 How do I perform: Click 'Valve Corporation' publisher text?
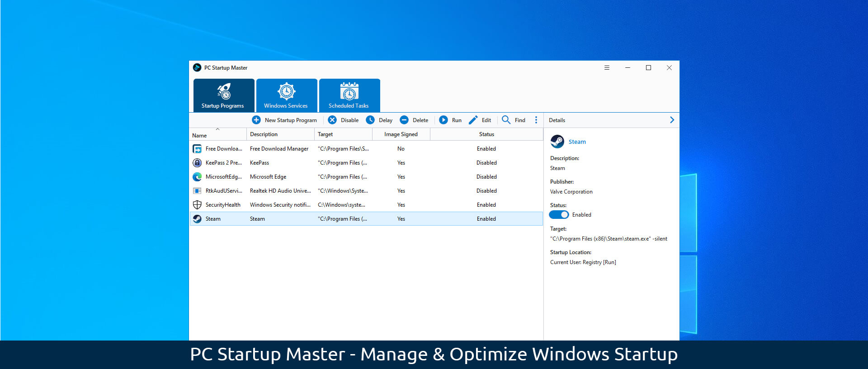pos(571,192)
